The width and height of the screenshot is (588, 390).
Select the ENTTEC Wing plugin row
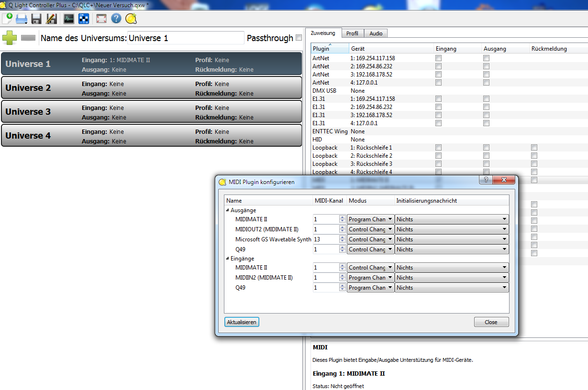point(449,131)
